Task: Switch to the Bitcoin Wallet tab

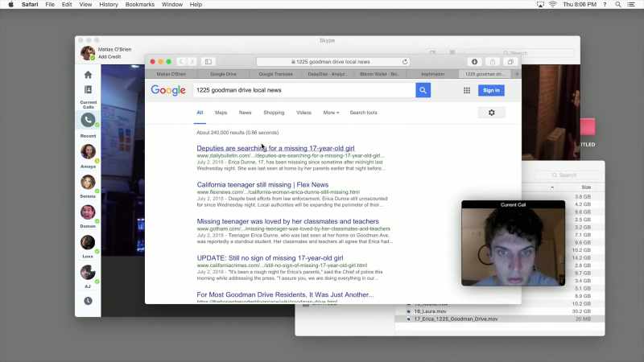Action: pyautogui.click(x=379, y=74)
